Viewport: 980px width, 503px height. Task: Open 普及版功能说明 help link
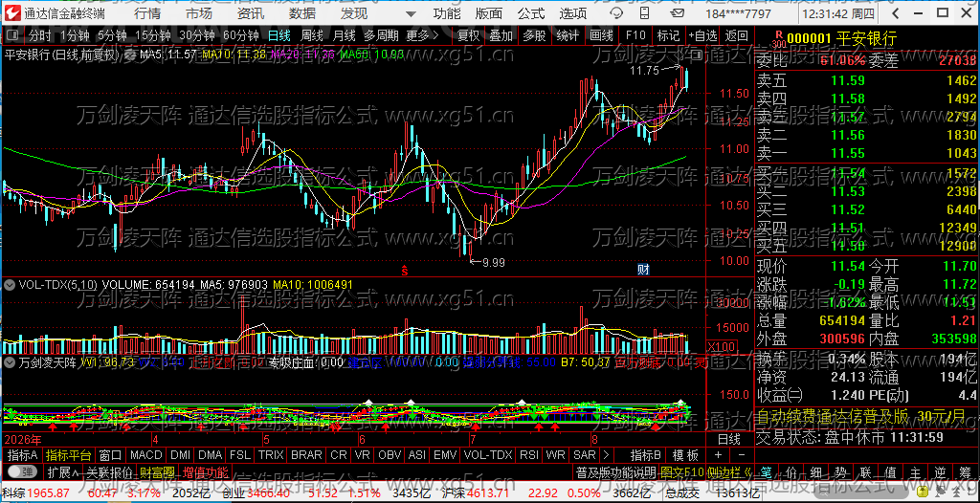(615, 471)
